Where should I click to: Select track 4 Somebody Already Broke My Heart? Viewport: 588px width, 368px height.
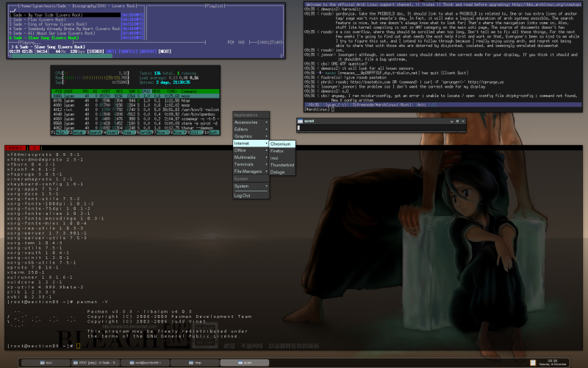[76, 29]
